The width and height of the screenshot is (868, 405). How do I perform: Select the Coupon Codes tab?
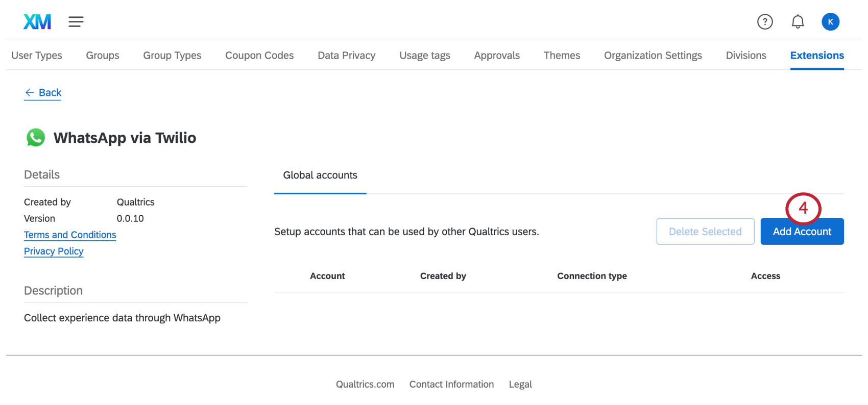click(259, 55)
